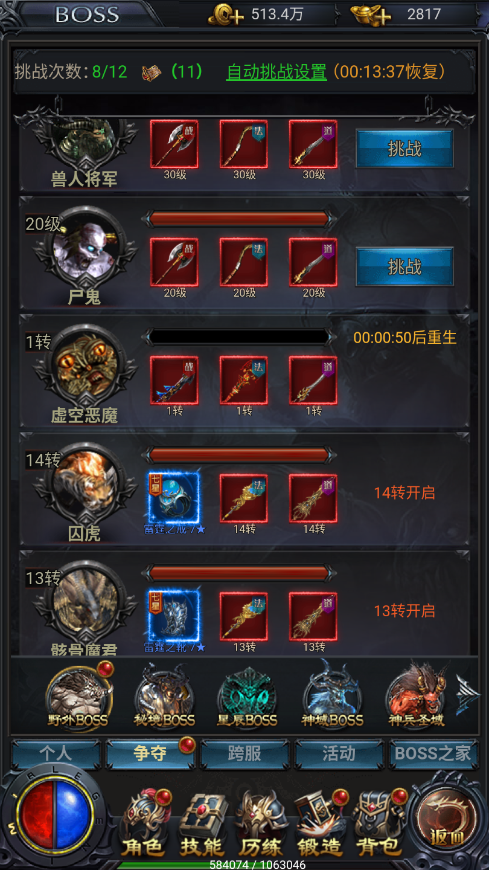Open the 角色 character menu icon

tap(144, 823)
